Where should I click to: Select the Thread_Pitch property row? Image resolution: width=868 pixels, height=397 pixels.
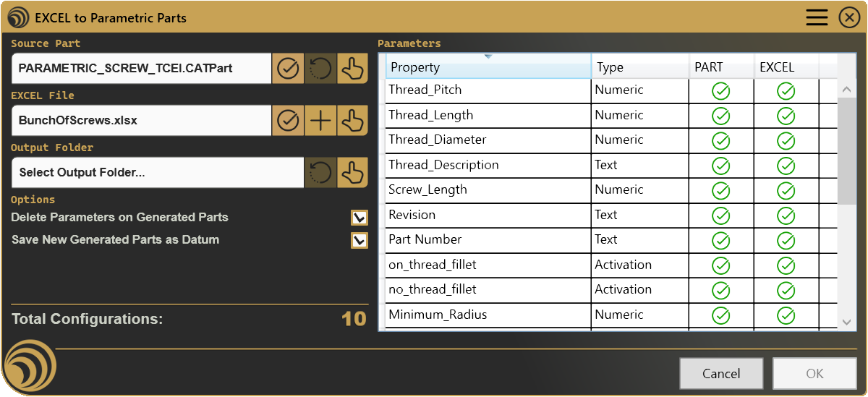point(608,90)
